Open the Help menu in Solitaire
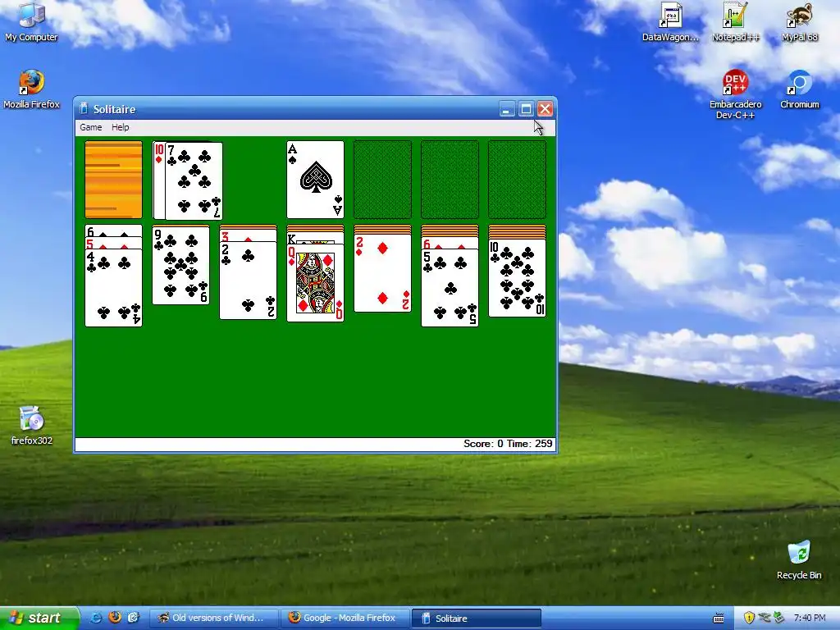Viewport: 840px width, 630px height. pos(120,127)
